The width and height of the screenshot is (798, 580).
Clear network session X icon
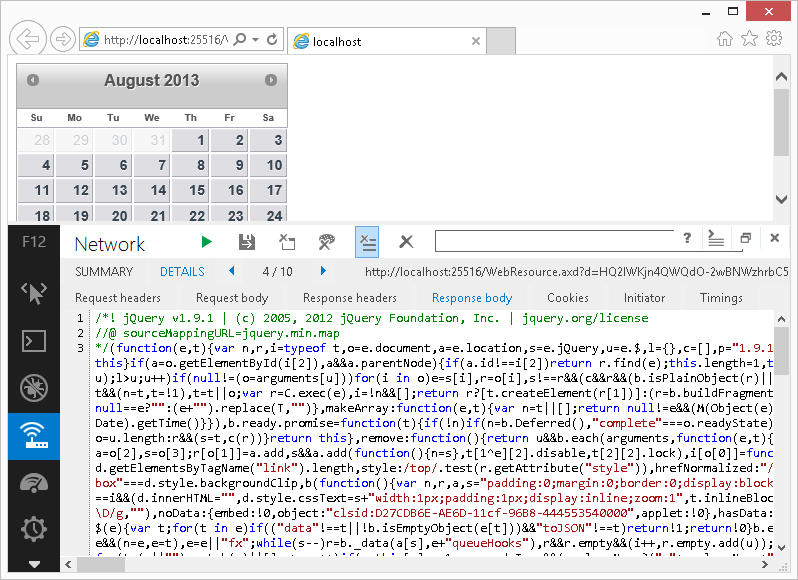406,242
